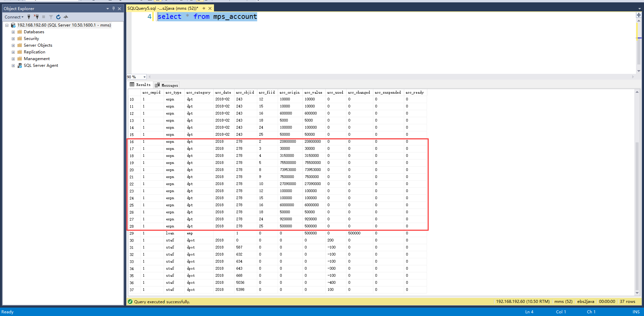Switch to the Messages tab
Viewport: 644px width, 316px height.
pos(167,85)
